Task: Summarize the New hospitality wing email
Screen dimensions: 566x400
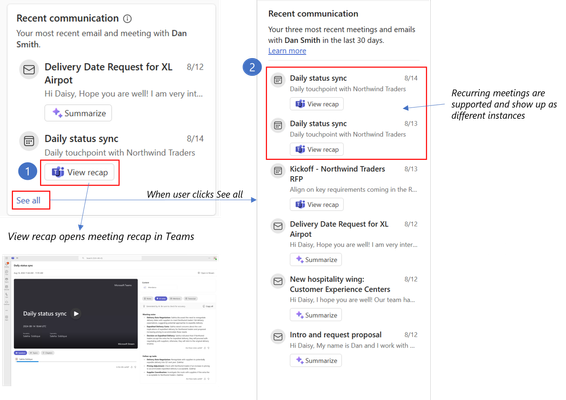Action: click(316, 315)
